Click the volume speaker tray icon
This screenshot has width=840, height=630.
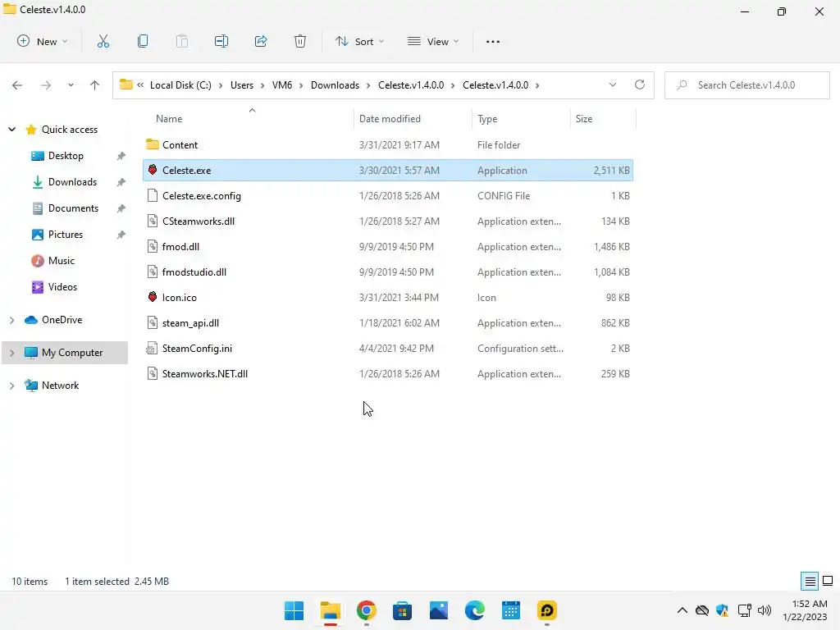point(765,610)
